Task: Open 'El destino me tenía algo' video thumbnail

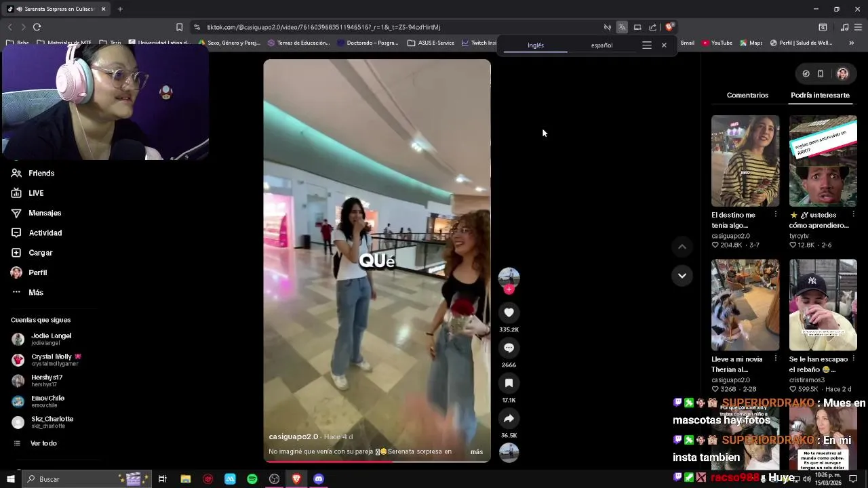Action: click(745, 161)
